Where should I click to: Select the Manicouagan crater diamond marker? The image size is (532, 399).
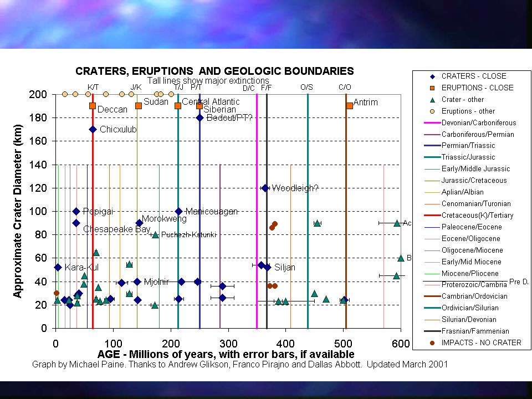coord(179,211)
